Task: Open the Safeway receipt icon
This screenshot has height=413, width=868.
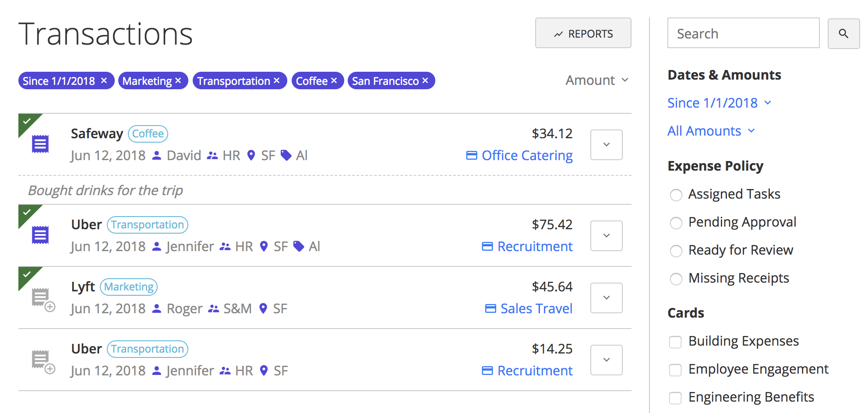Action: pos(40,144)
